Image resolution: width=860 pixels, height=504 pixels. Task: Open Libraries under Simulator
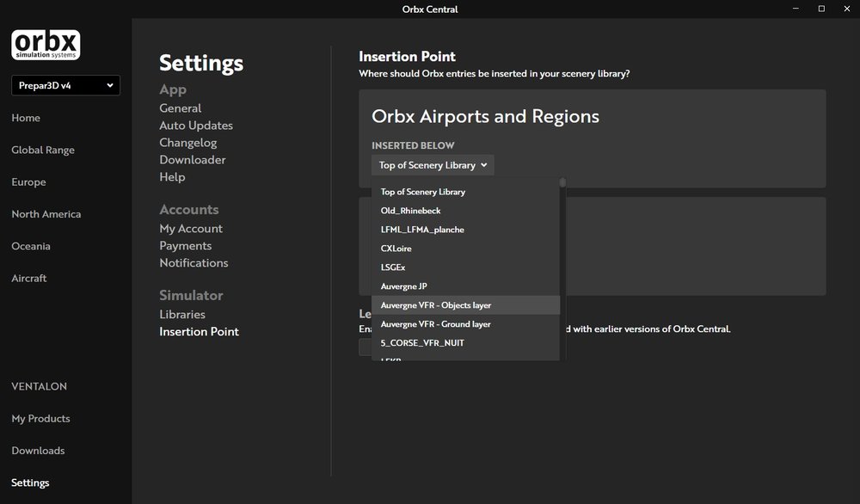[182, 314]
